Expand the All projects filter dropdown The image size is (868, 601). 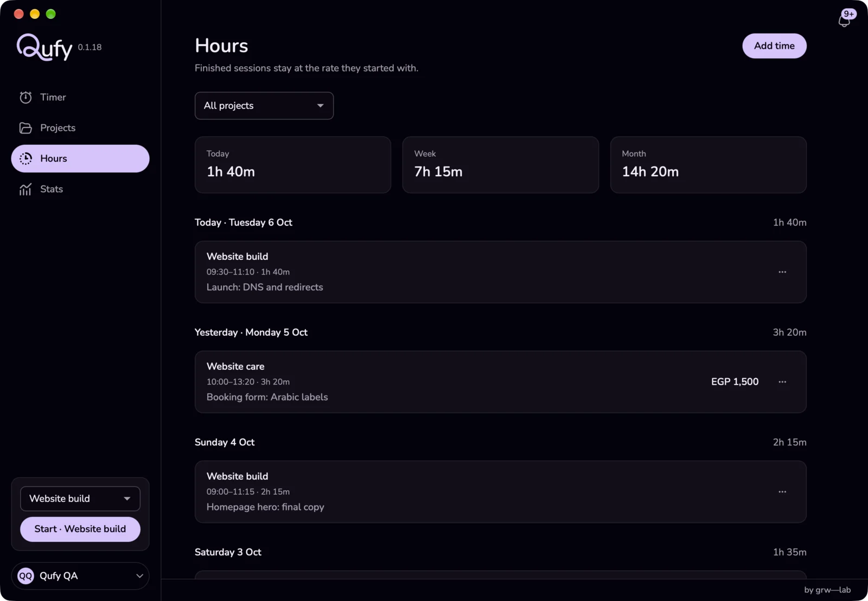(x=264, y=106)
